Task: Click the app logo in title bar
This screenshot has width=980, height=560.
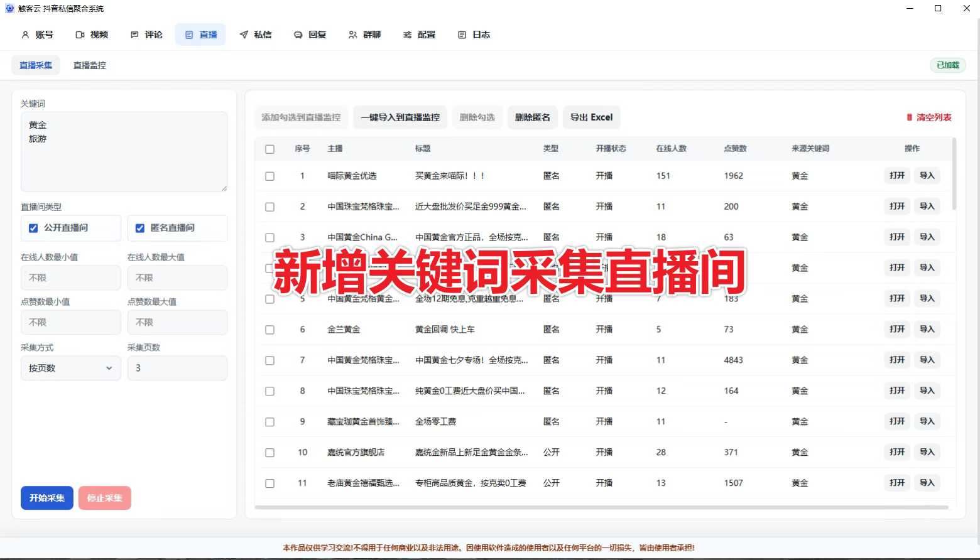Action: pos(9,8)
